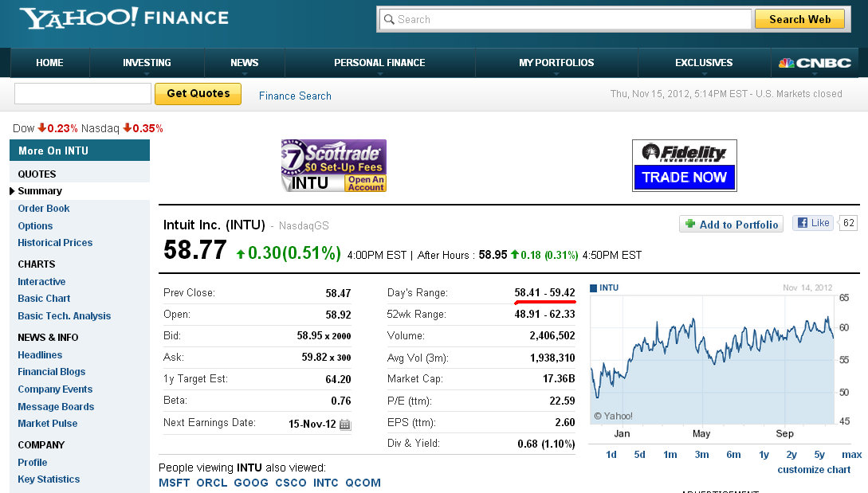Click the Div & Yield value 0.68 (1.10%)
Viewport: 868px width, 493px height.
(x=546, y=444)
